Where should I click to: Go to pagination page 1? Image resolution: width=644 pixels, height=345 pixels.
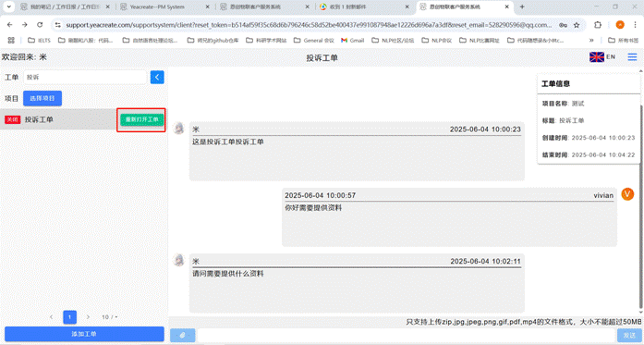click(70, 317)
